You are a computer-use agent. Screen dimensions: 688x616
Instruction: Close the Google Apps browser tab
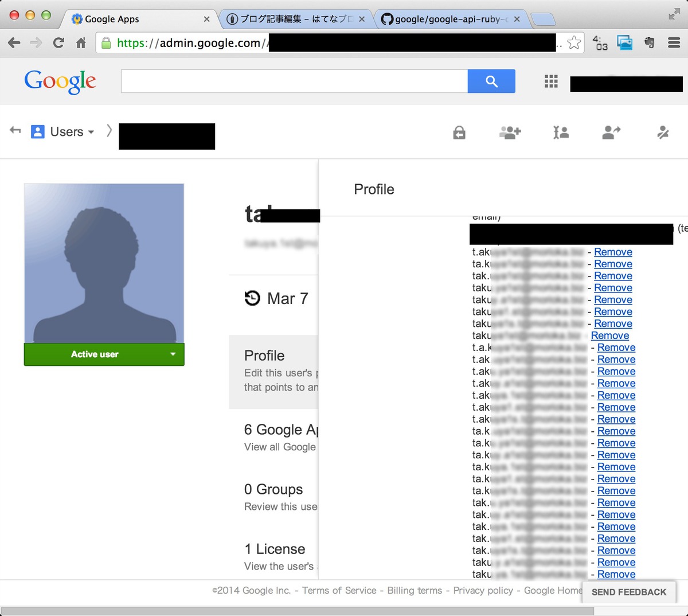pos(207,19)
